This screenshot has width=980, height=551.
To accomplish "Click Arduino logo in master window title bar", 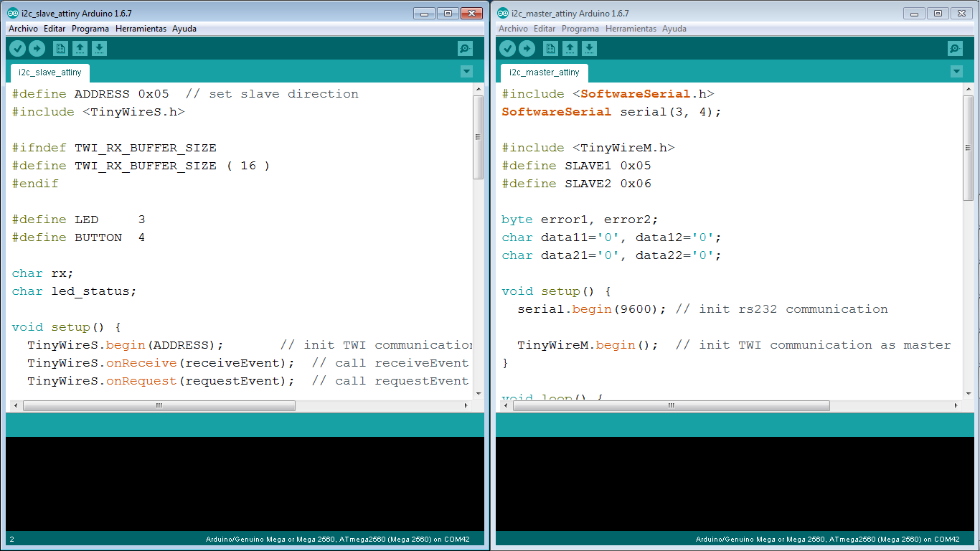I will pos(503,13).
